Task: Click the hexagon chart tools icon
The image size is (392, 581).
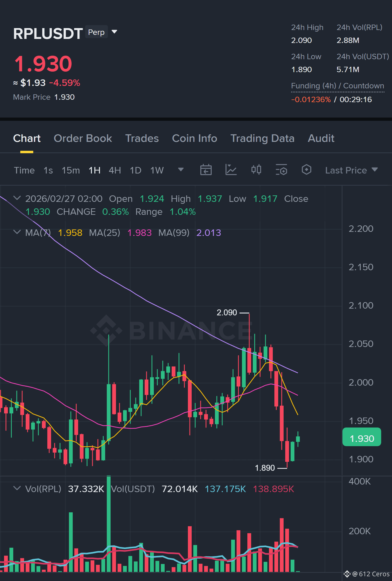Action: tap(306, 170)
